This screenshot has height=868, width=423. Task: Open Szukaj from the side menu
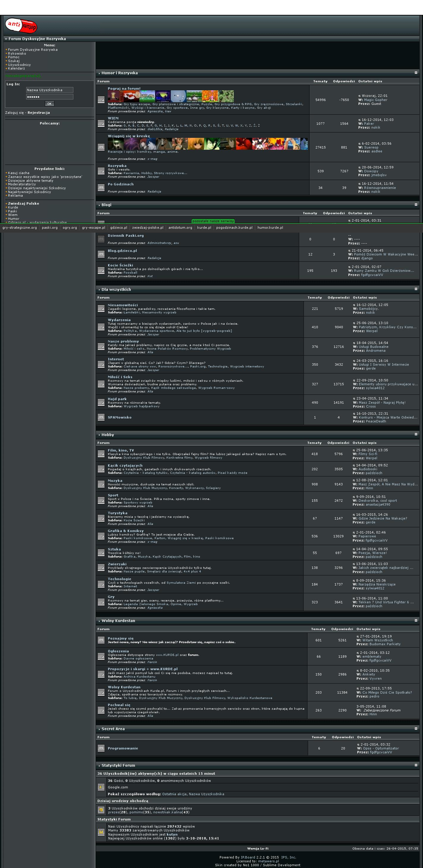(14, 61)
